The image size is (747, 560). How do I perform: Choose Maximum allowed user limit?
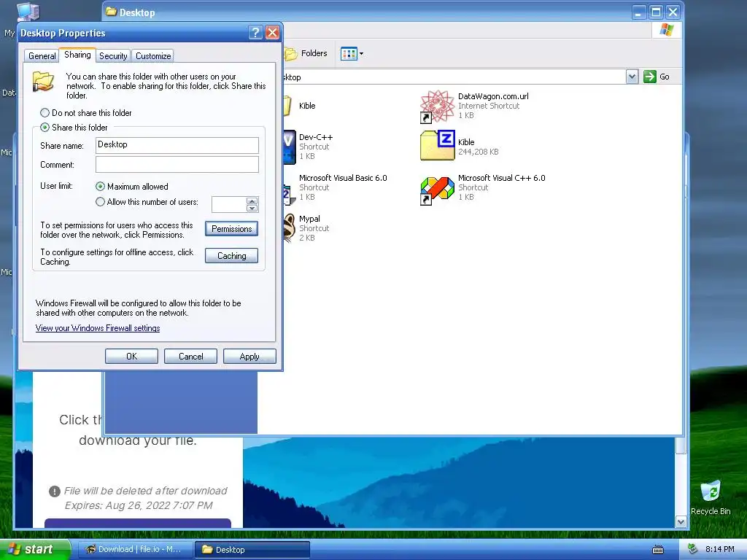coord(132,186)
